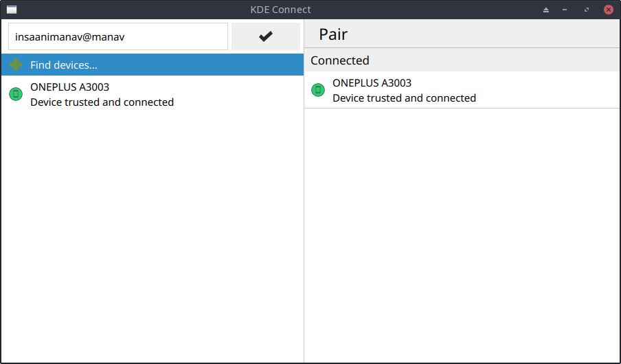Close the KDE Connect window

[608, 10]
